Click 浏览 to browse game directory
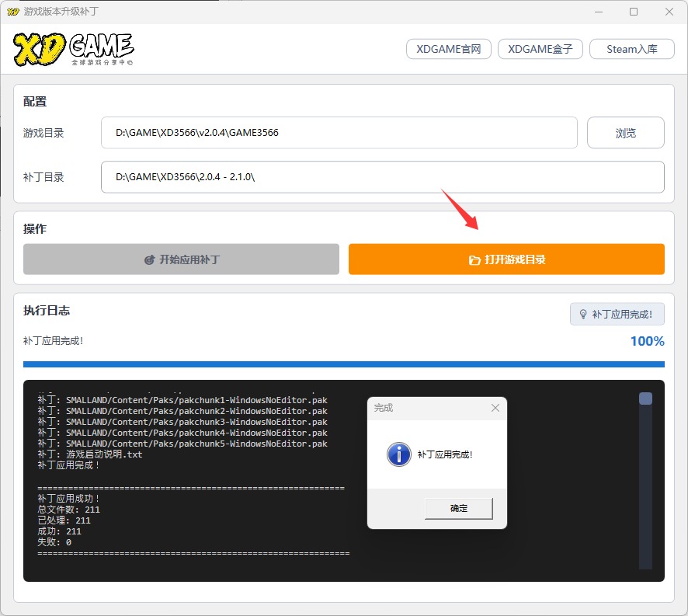The width and height of the screenshot is (688, 616). 625,133
